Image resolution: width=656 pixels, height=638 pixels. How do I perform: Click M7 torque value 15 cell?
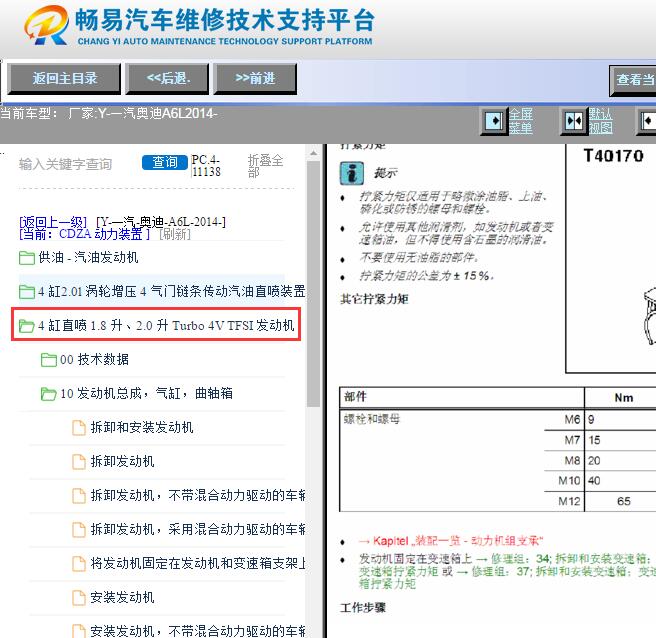pyautogui.click(x=620, y=440)
